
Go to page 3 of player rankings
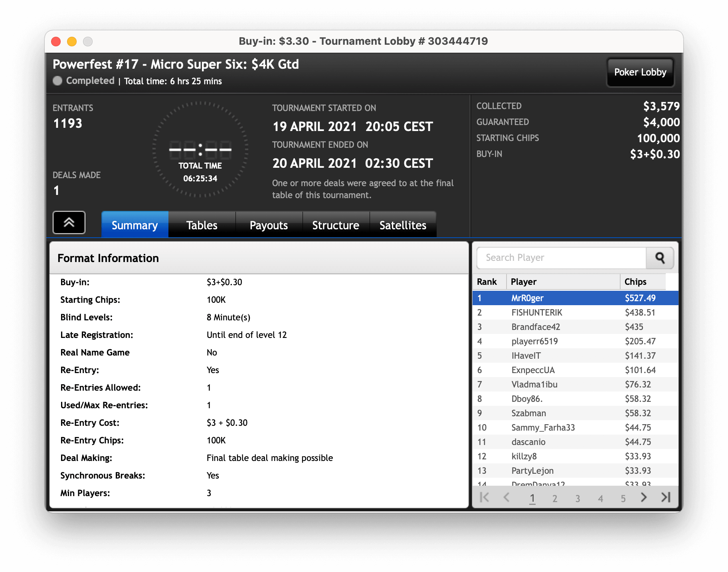pos(578,499)
